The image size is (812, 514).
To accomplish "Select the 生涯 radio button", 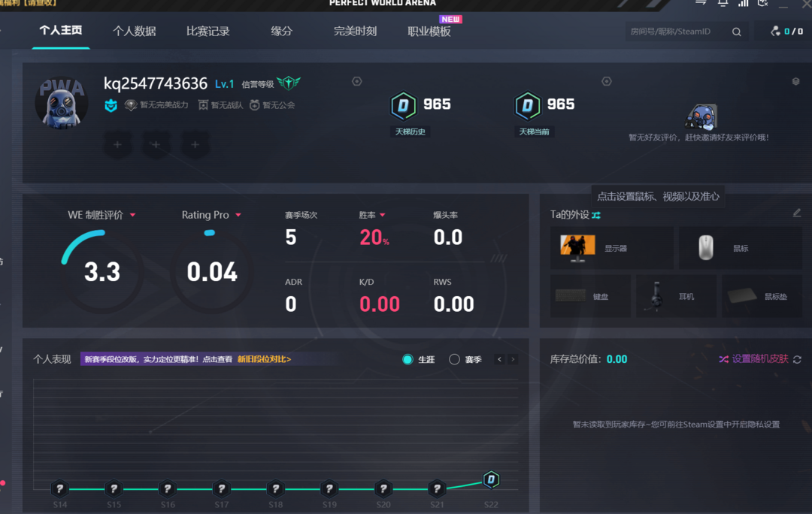I will (408, 360).
